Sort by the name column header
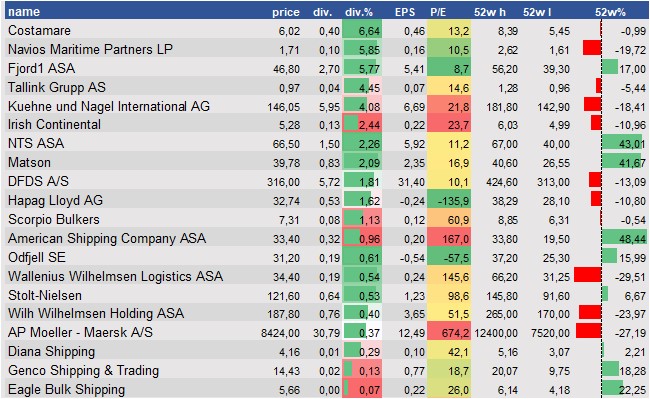650x399 pixels. (24, 12)
